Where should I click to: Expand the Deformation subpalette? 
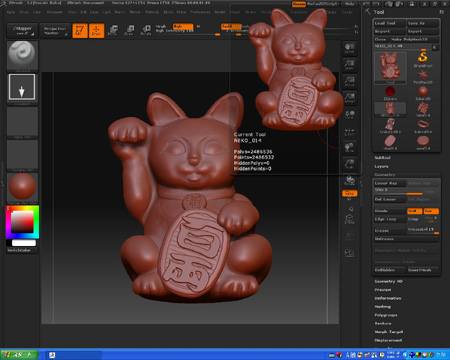(388, 298)
